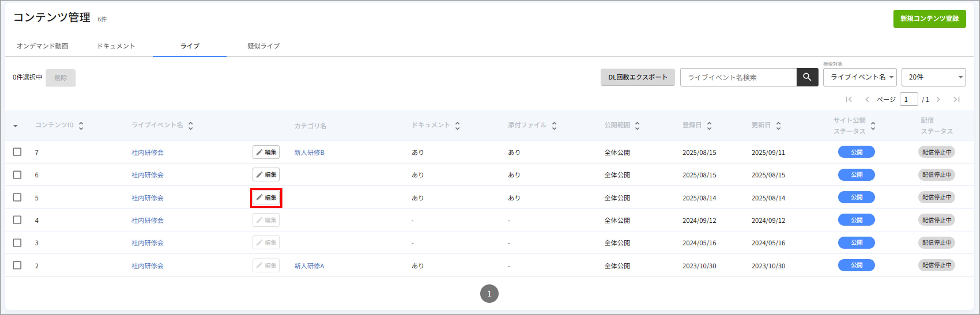Screen dimensions: 980x315
Task: Click 公開 status badge for ID 5
Action: coord(856,197)
